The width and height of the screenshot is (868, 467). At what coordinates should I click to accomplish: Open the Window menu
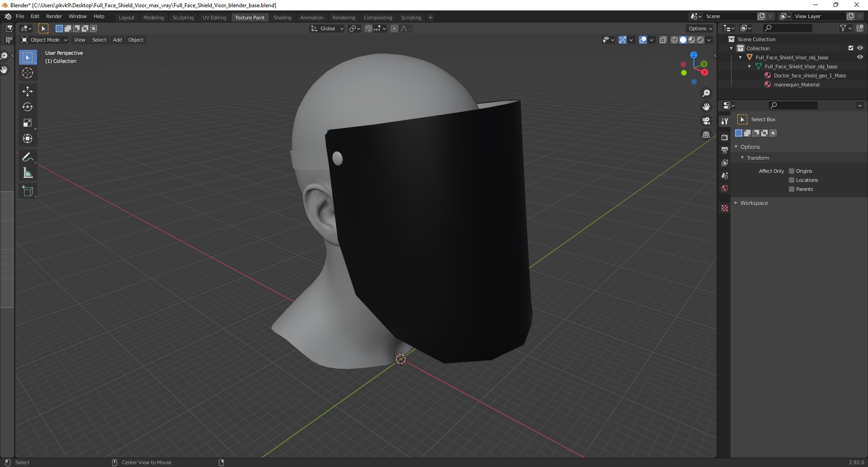77,16
